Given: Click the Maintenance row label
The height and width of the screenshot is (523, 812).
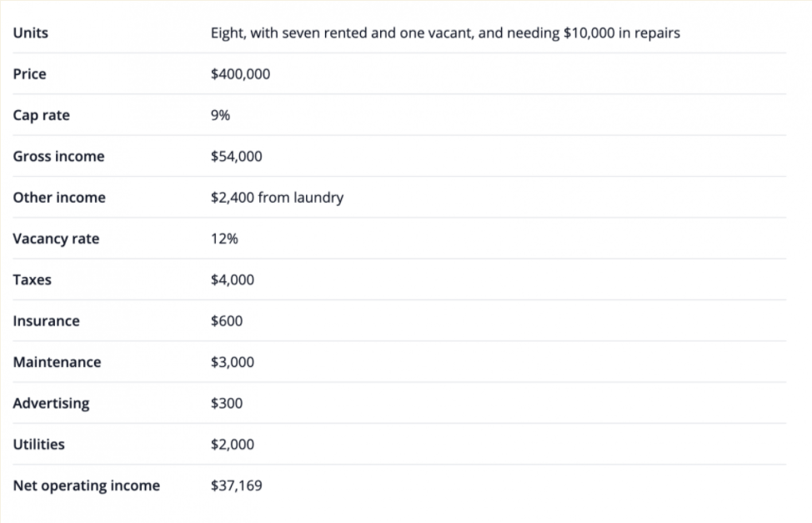Looking at the screenshot, I should pyautogui.click(x=57, y=362).
